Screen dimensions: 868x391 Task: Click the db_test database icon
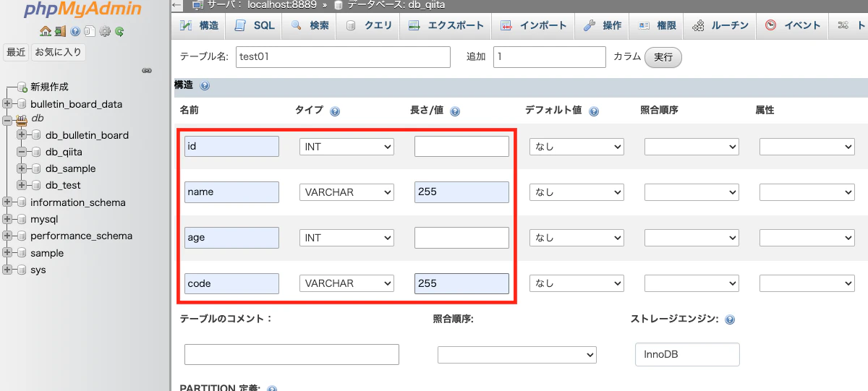37,185
